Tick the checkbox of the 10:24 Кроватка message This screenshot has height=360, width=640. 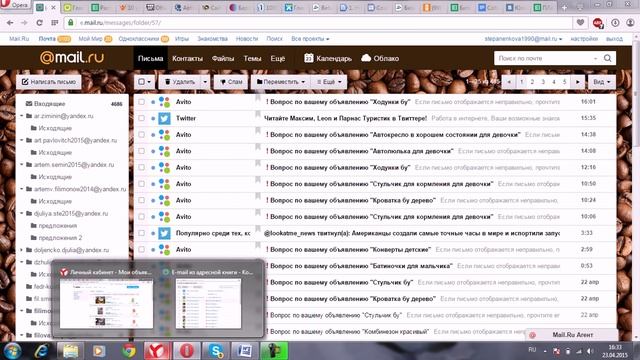coord(141,200)
